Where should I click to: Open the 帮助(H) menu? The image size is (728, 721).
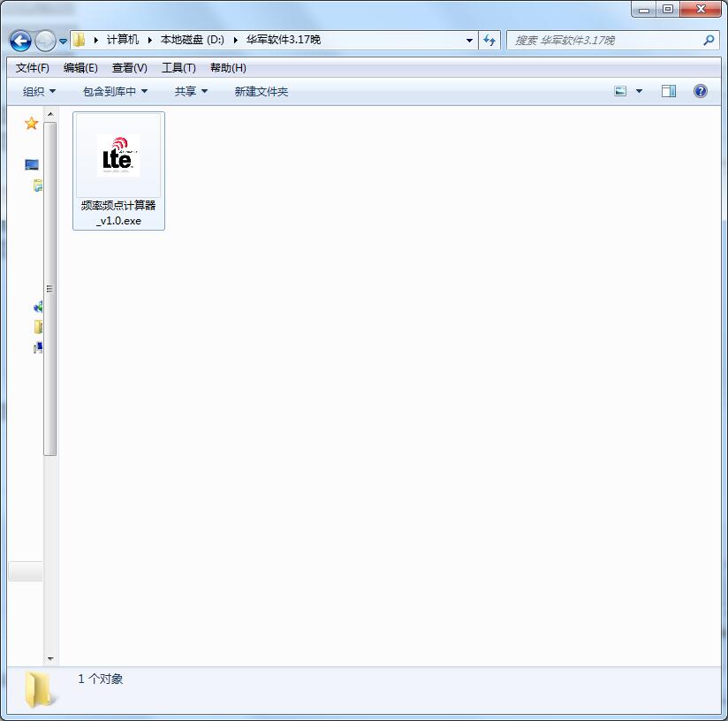click(228, 68)
